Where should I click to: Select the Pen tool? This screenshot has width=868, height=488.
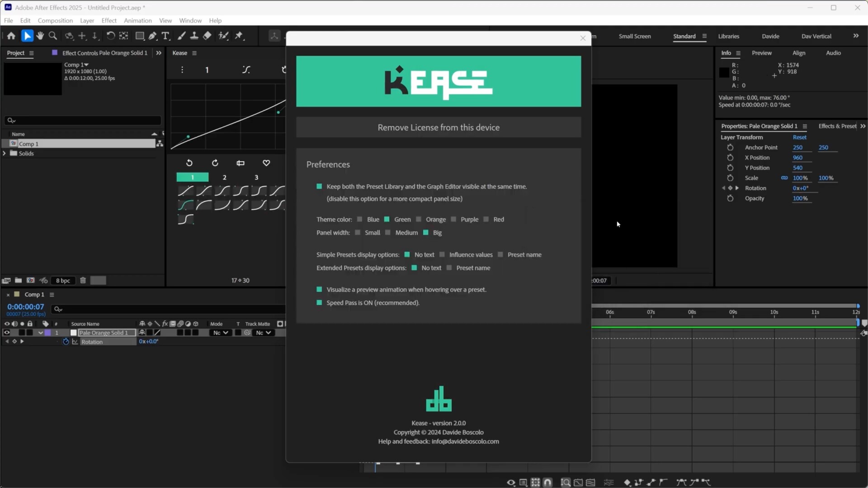(153, 36)
